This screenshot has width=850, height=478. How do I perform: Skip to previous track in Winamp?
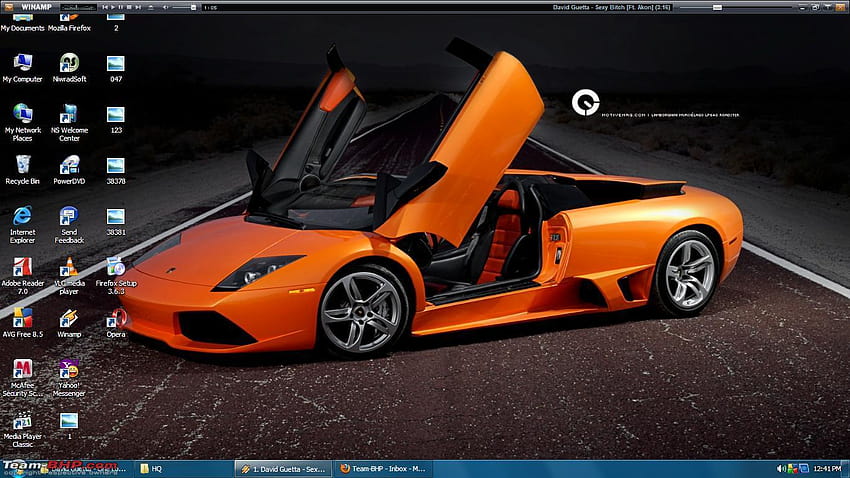tap(105, 7)
